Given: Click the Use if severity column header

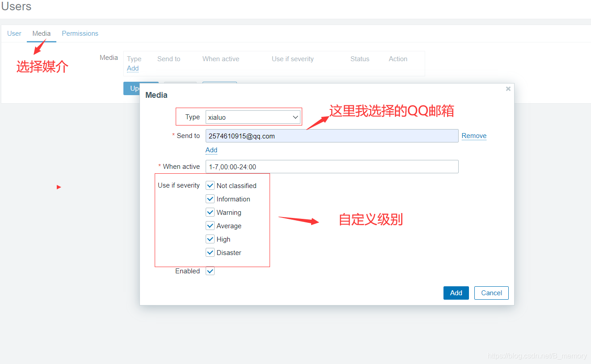Looking at the screenshot, I should pyautogui.click(x=293, y=59).
